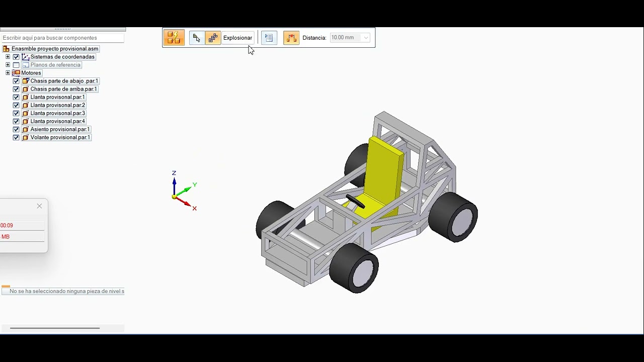Click the 00:09 timer text
The width and height of the screenshot is (644, 362).
[7, 225]
